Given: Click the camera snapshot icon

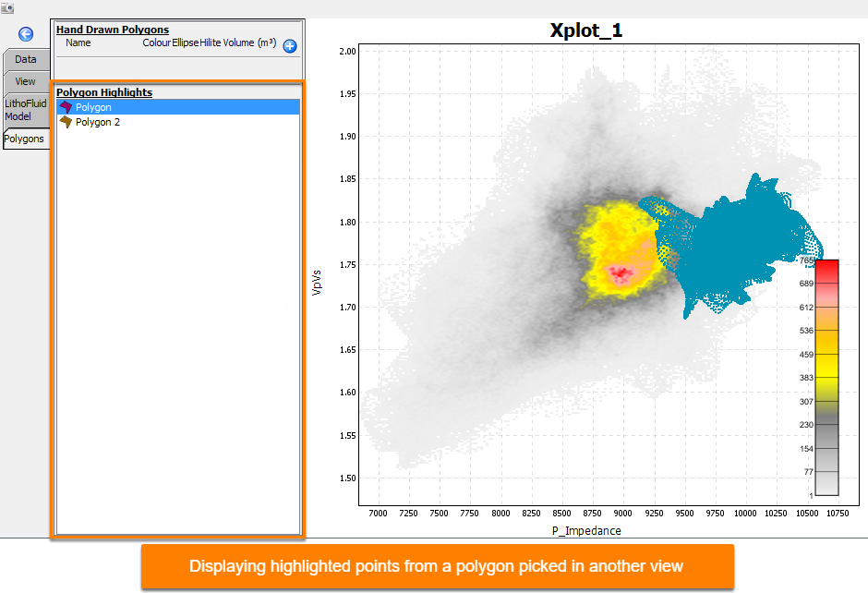Looking at the screenshot, I should 7,8.
